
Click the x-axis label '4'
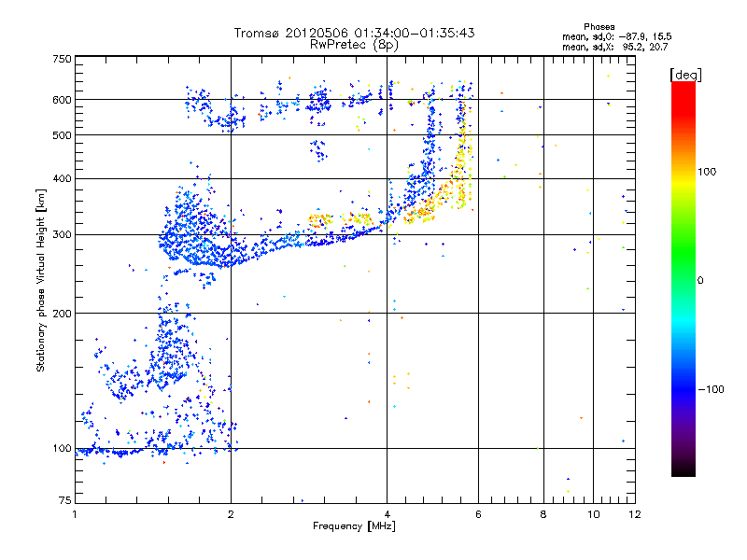[x=387, y=514]
